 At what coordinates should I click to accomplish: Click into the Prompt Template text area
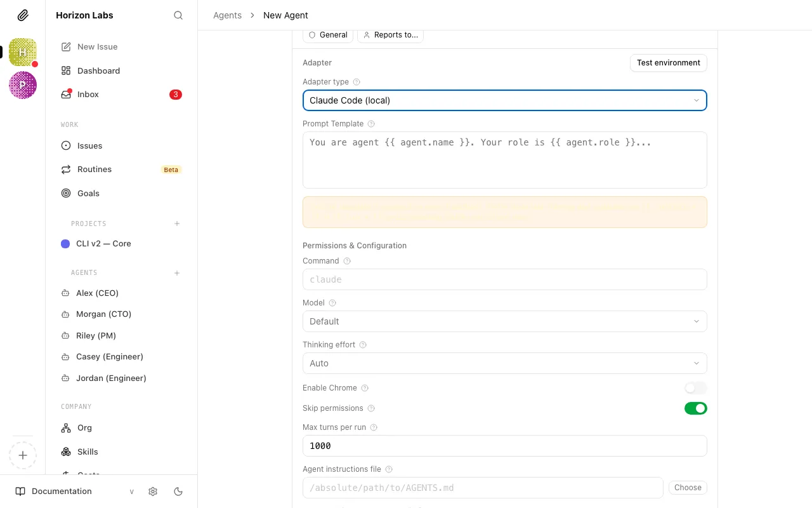pos(504,160)
